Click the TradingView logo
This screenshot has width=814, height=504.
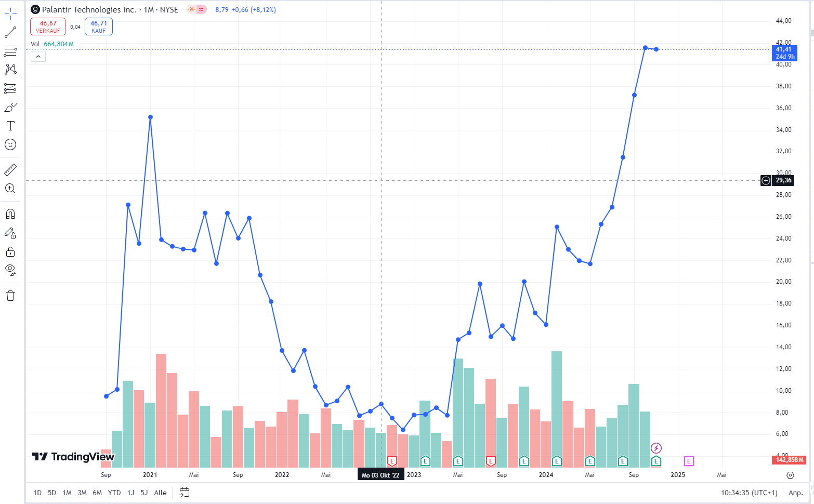click(73, 457)
